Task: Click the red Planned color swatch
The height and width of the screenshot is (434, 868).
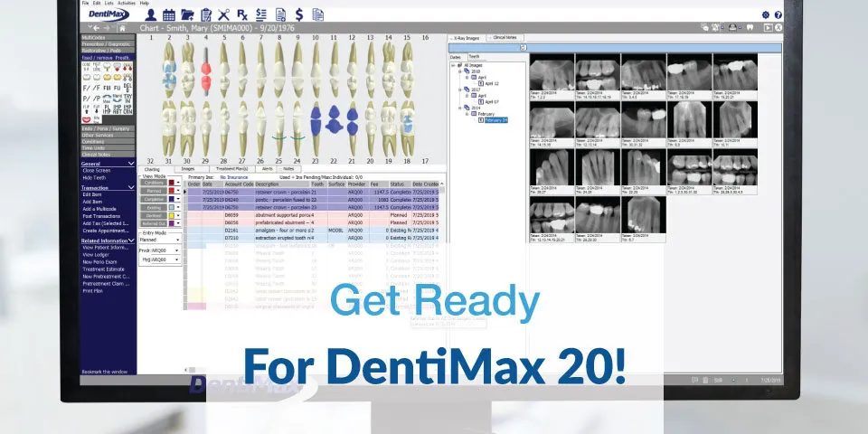Action: click(172, 191)
